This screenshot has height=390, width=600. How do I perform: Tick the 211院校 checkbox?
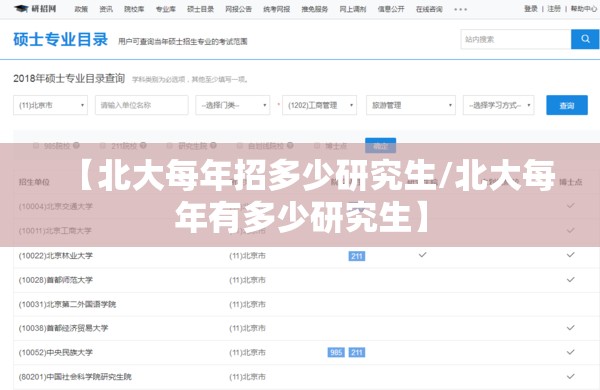[103, 145]
